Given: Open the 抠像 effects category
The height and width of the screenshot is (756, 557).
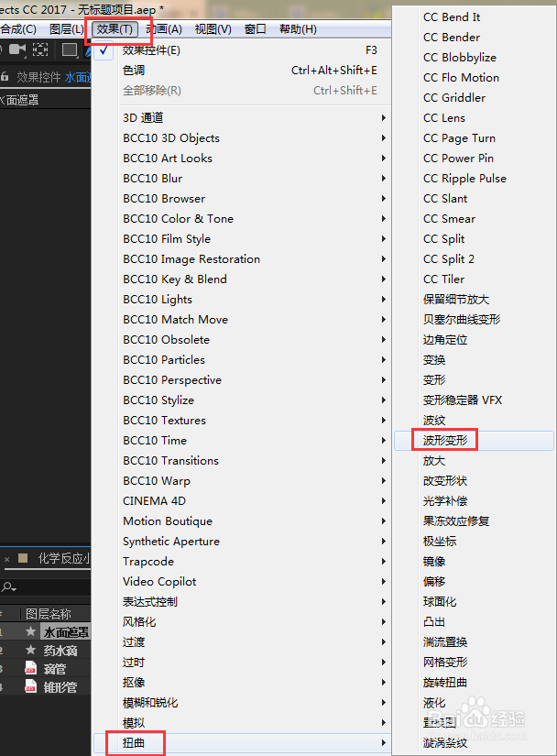Looking at the screenshot, I should coord(241,683).
